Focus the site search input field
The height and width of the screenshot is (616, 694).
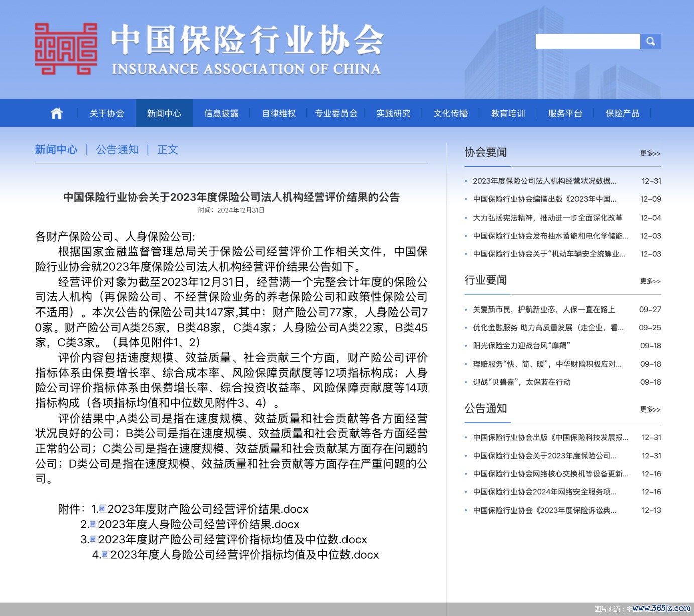(588, 41)
